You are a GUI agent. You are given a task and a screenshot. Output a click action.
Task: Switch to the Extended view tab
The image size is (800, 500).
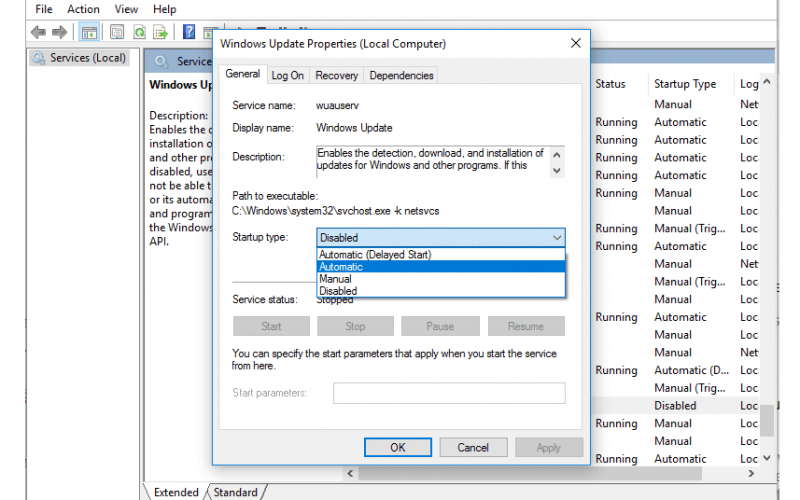tap(176, 492)
